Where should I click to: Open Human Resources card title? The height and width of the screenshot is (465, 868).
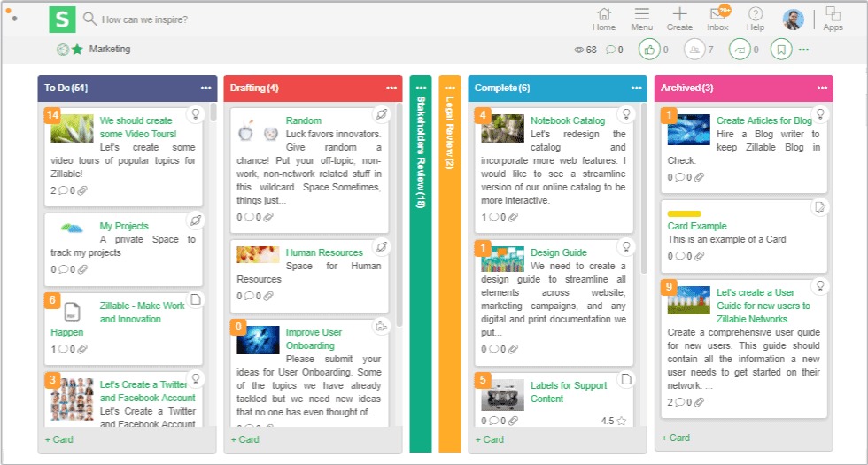tap(324, 252)
